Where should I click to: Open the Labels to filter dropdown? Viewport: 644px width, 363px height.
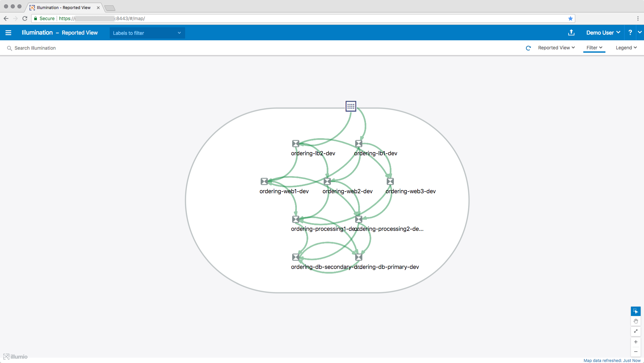pyautogui.click(x=147, y=33)
